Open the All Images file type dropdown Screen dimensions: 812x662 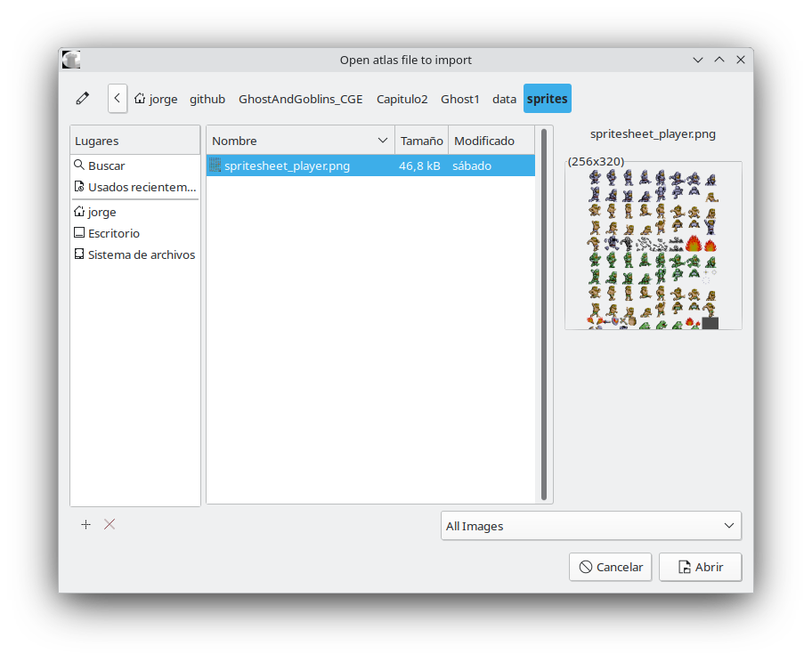590,526
